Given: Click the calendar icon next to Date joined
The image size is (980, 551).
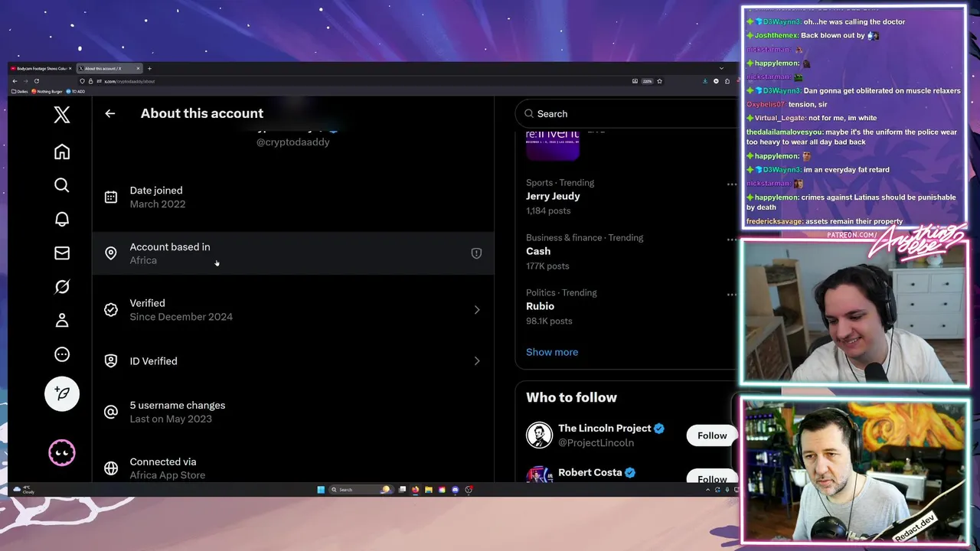Looking at the screenshot, I should 111,197.
